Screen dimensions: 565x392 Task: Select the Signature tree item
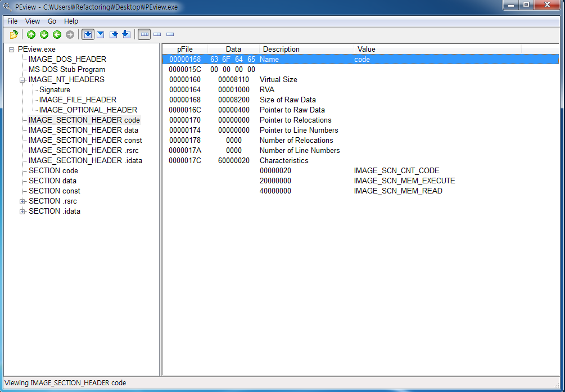pyautogui.click(x=55, y=89)
